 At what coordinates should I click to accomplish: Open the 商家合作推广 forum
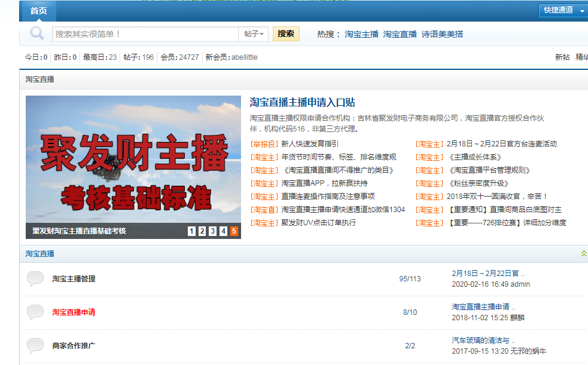coord(74,345)
